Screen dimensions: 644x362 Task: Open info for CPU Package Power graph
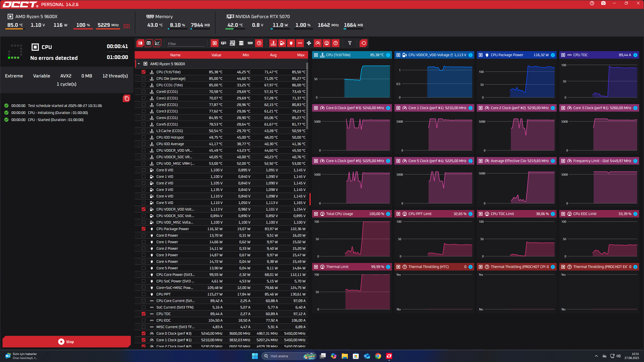(x=553, y=55)
